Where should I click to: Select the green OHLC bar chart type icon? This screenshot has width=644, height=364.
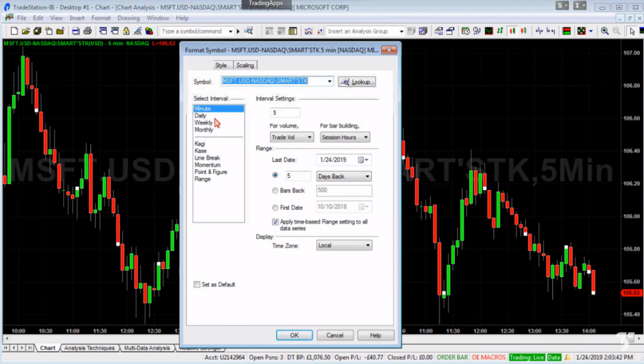click(500, 31)
